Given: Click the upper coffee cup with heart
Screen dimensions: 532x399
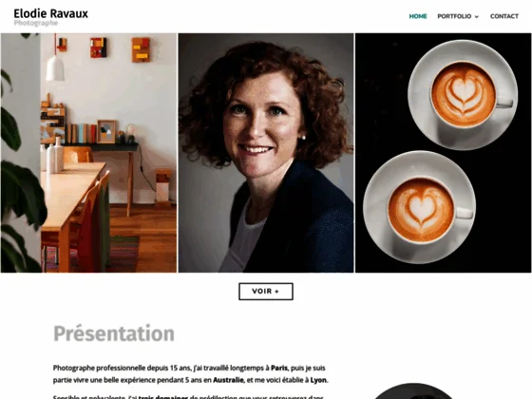Looking at the screenshot, I should pyautogui.click(x=463, y=95).
